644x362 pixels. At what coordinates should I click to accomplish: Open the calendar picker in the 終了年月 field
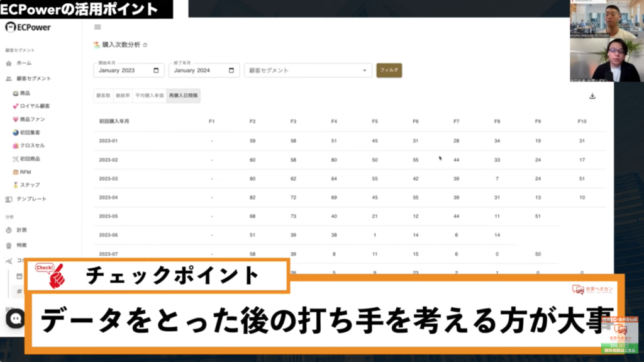(231, 71)
